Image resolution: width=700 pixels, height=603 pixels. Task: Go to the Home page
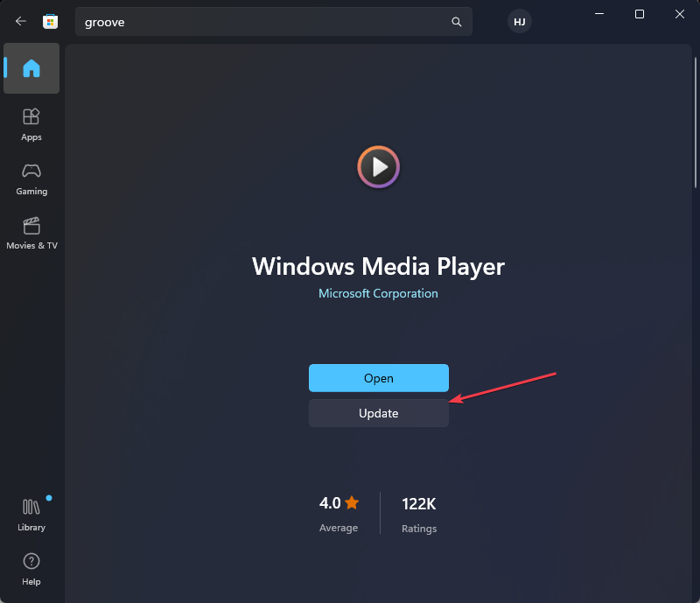tap(31, 68)
